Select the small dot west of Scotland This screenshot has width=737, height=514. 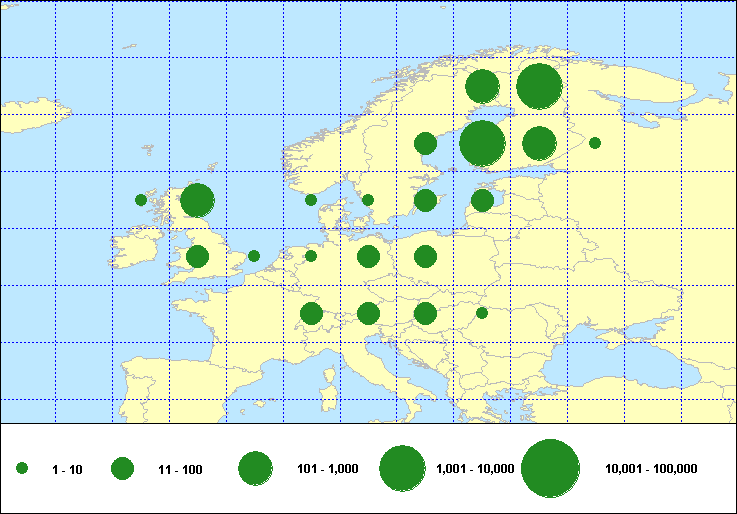141,200
